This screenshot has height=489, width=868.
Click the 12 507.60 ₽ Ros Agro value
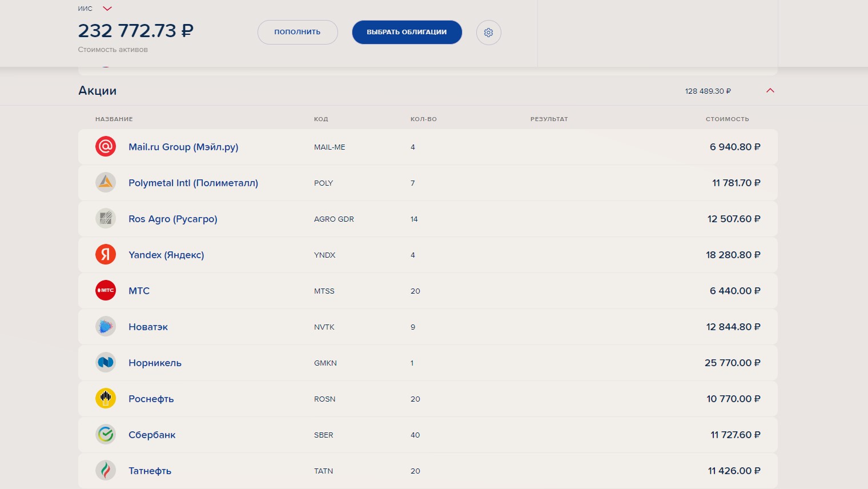(x=734, y=219)
